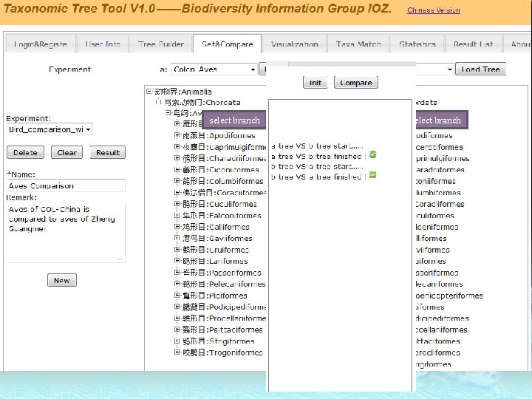532x399 pixels.
Task: Expand the Columbiformes node in tree a
Action: click(177, 181)
